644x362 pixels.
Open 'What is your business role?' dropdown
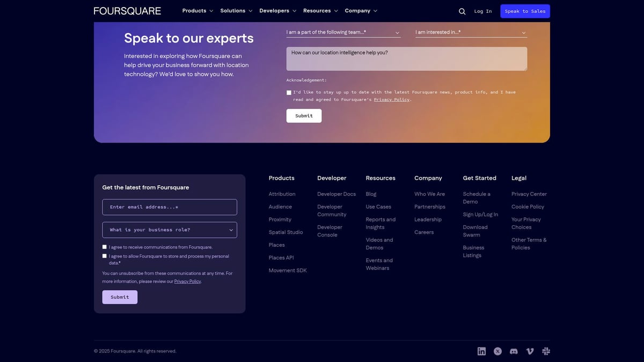pos(170,230)
